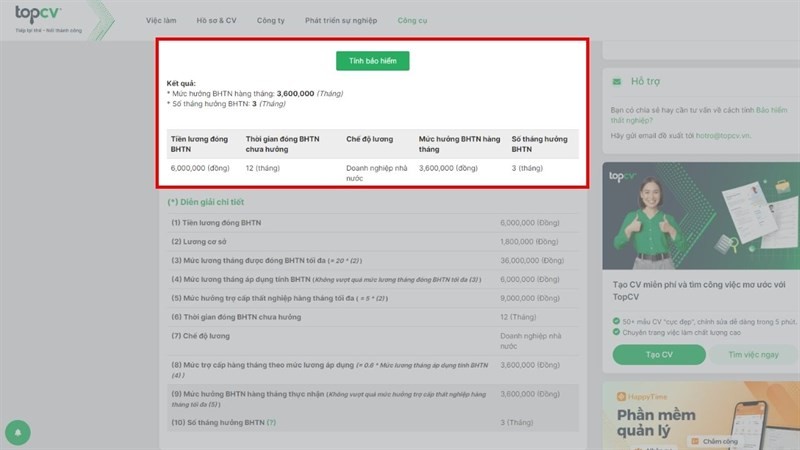Click the 9,000,000 (Đồng) value
The image size is (800, 450).
coord(530,298)
